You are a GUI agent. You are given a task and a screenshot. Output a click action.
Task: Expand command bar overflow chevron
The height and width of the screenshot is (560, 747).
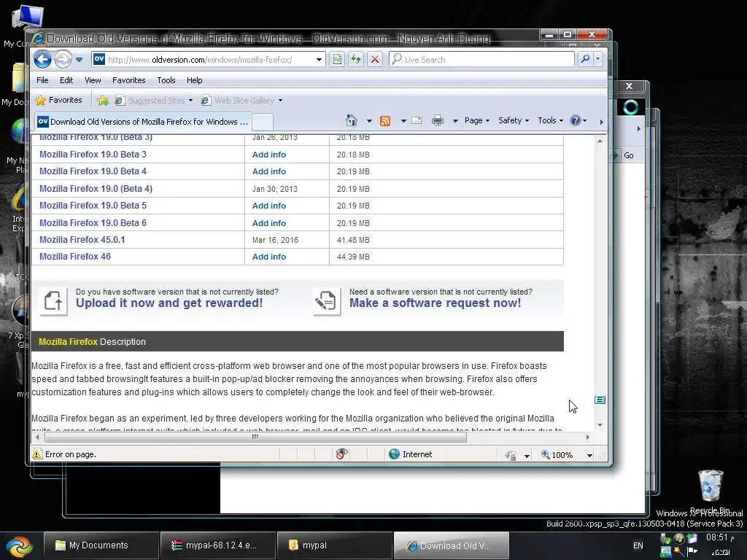601,122
